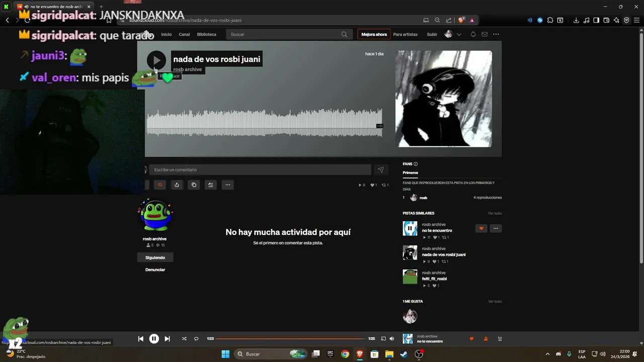Unlike no te encuentro with the orange heart
This screenshot has height=362, width=644.
coord(481,228)
